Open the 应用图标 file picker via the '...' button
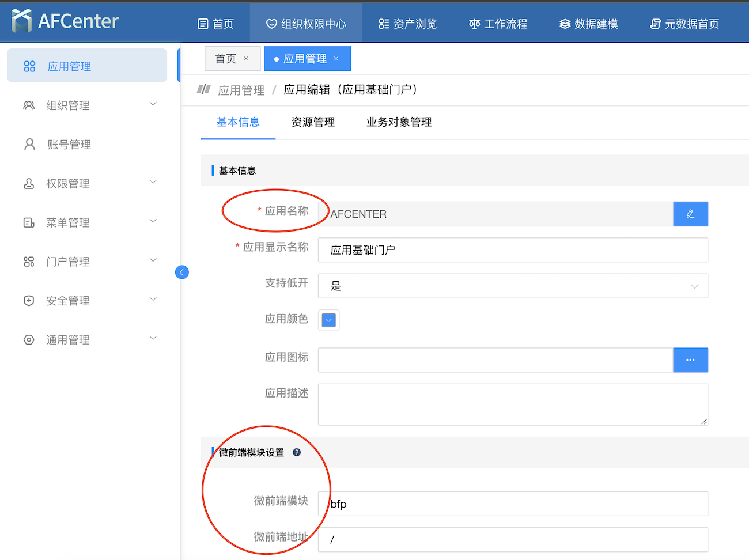 coord(690,360)
